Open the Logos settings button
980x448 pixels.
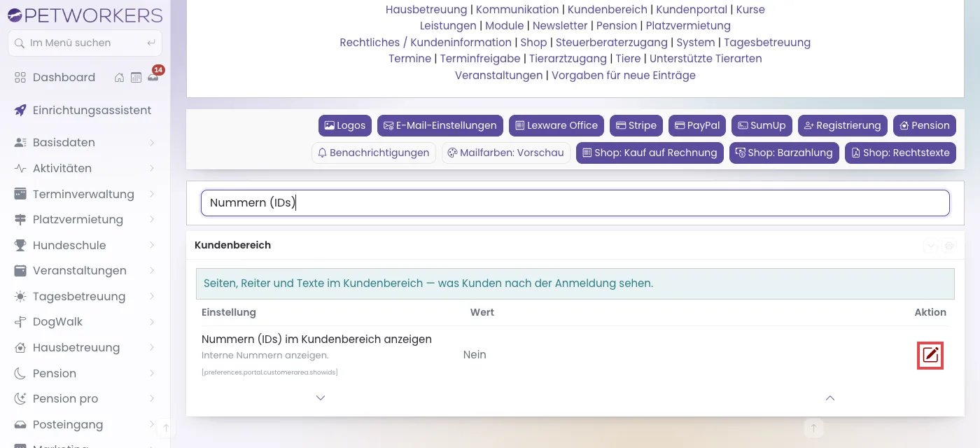coord(345,125)
